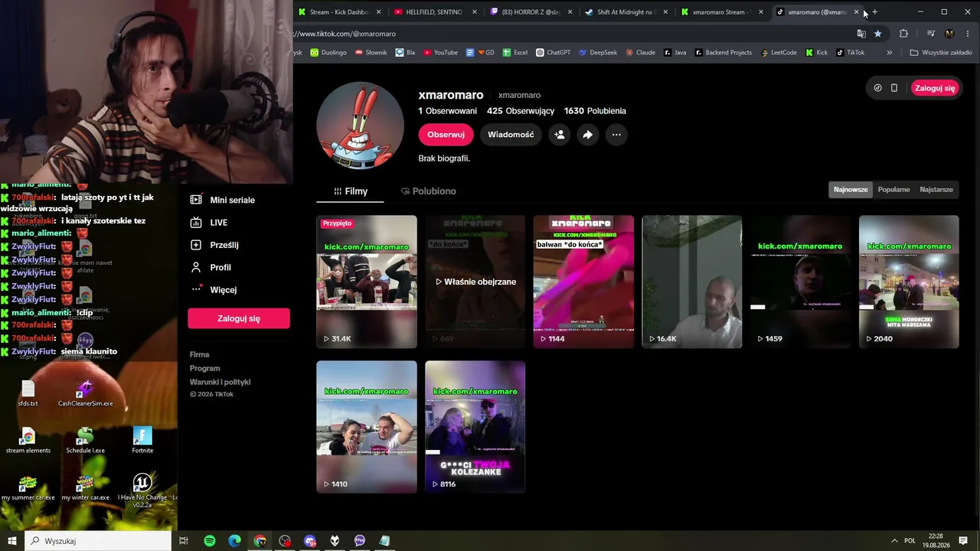980x551 pixels.
Task: Open the Backend Projects bookmark folder
Action: (x=724, y=53)
